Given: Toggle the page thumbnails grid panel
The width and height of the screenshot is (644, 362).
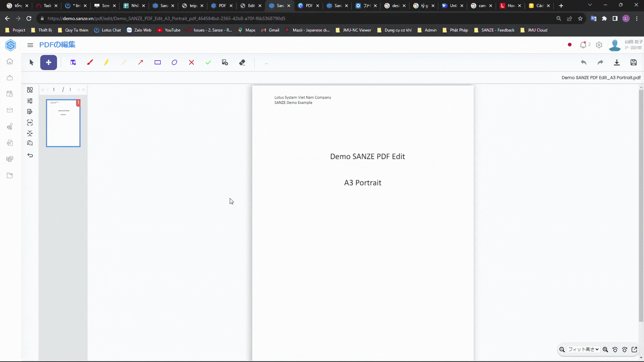Looking at the screenshot, I should coord(30,90).
